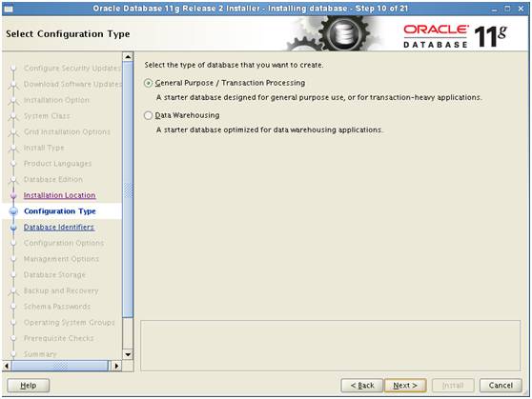Click the Backup and Recovery step
Image resolution: width=532 pixels, height=399 pixels.
click(x=61, y=290)
